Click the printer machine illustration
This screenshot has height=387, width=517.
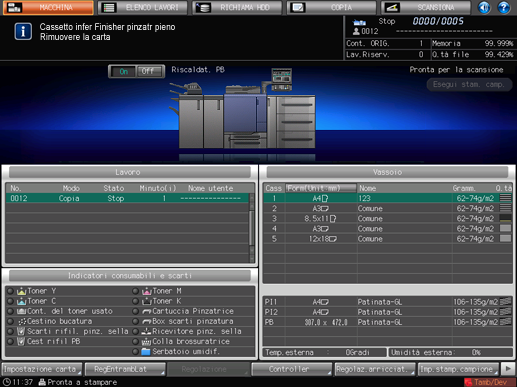(x=243, y=108)
